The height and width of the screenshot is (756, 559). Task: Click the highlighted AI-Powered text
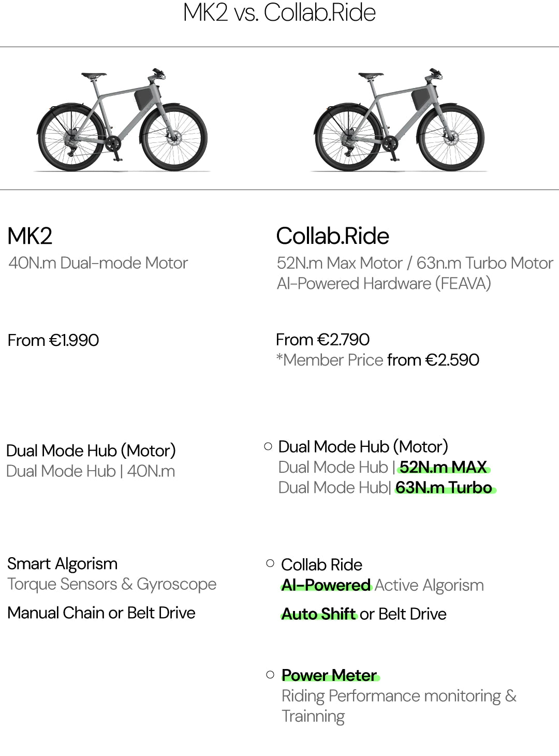326,585
